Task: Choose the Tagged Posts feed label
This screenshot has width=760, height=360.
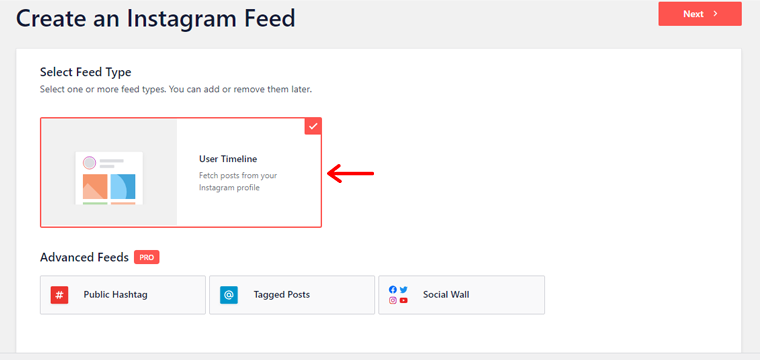Action: 282,295
